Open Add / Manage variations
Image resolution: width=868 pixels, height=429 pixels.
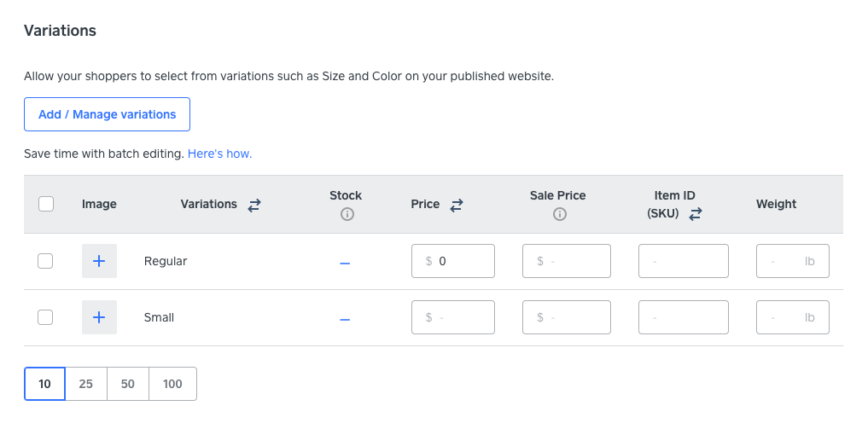107,114
